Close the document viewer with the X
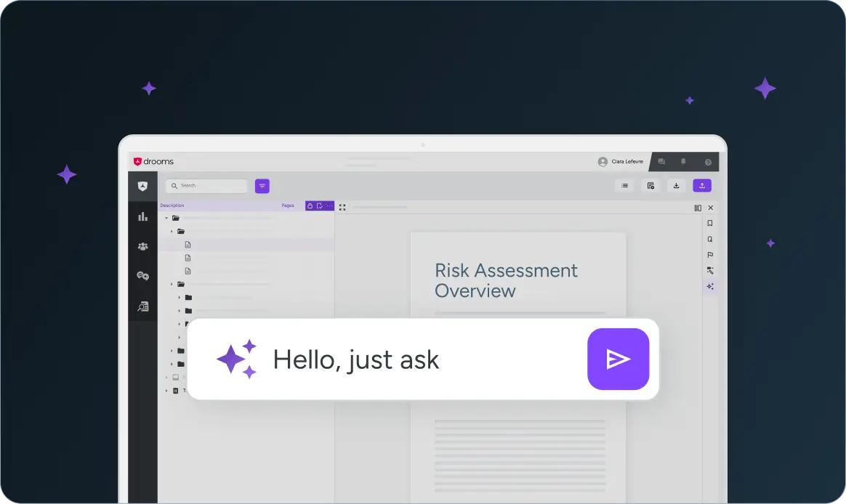 711,208
